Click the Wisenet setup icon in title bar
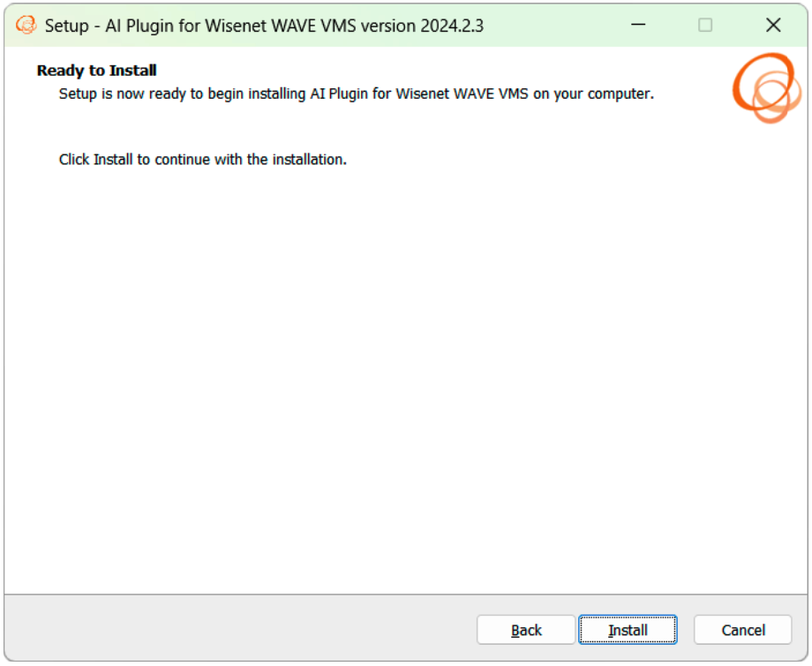Image resolution: width=812 pixels, height=666 pixels. 26,25
